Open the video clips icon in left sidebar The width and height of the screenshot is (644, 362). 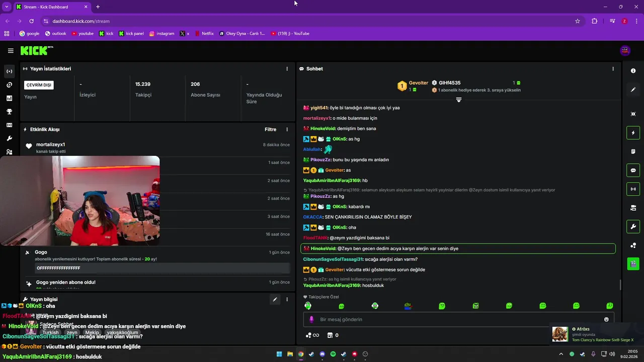[9, 125]
